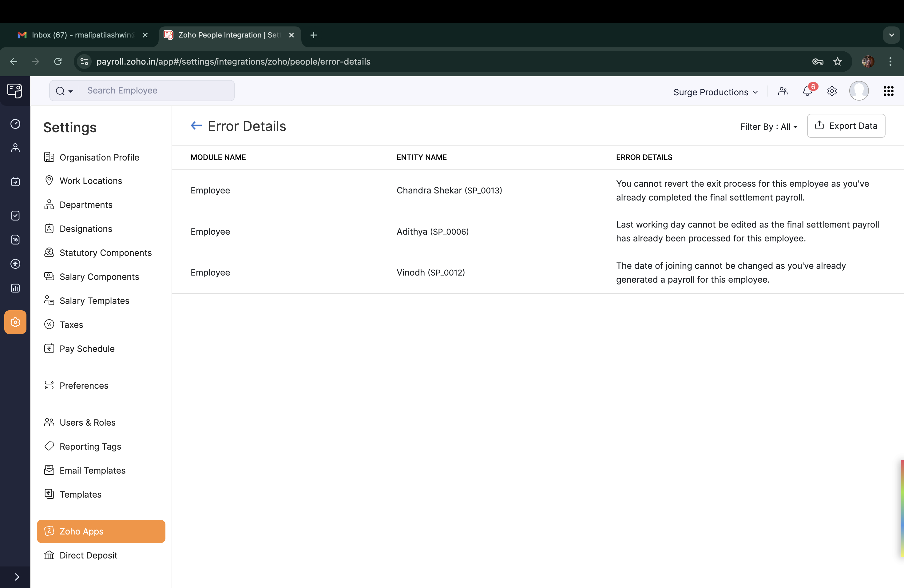
Task: Open the employees icon in left rail
Action: (x=15, y=148)
